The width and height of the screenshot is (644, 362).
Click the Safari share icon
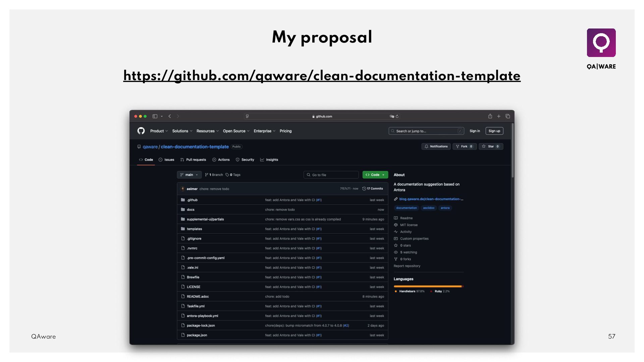tap(490, 116)
